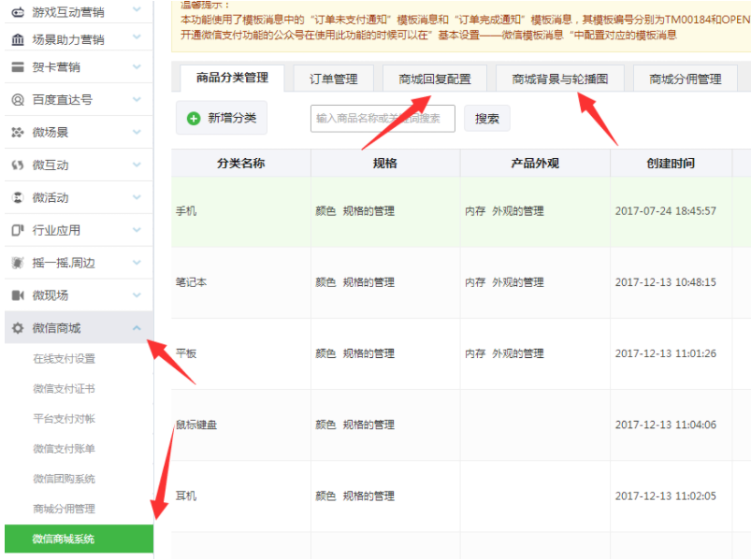Switch to the 订单管理 tab
This screenshot has width=751, height=560.
[332, 79]
